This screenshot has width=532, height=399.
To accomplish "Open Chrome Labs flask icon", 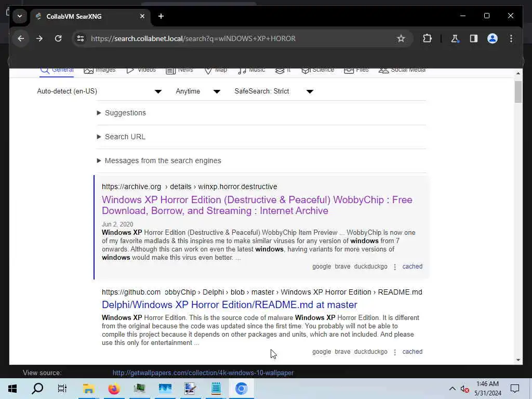I will pyautogui.click(x=455, y=38).
